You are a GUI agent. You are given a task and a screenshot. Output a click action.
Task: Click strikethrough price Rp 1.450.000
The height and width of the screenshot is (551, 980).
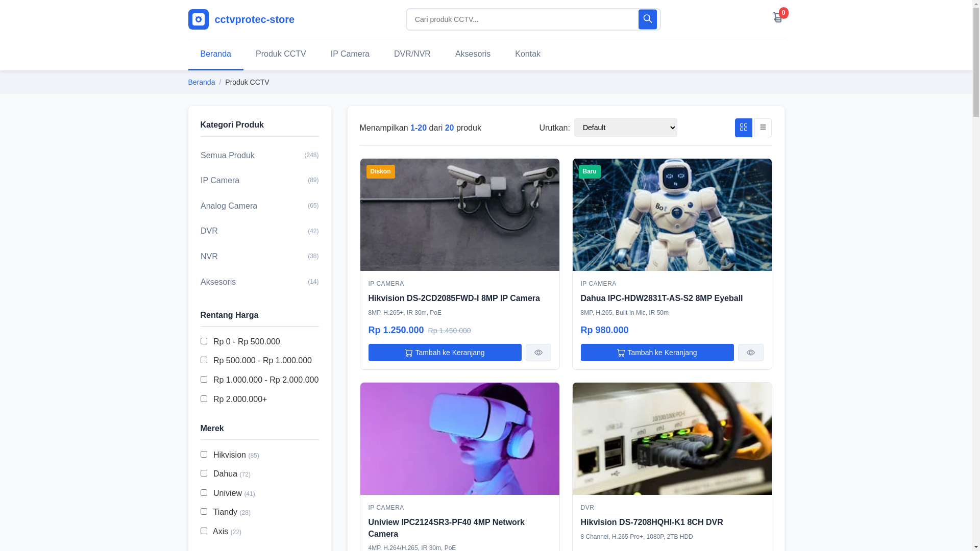pos(449,331)
